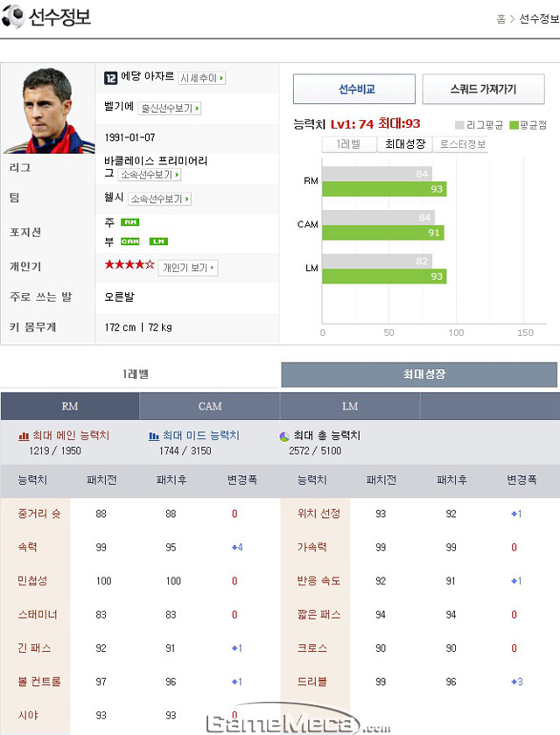Open the 시세추이 price trend link
Image resolution: width=560 pixels, height=735 pixels.
pyautogui.click(x=202, y=78)
